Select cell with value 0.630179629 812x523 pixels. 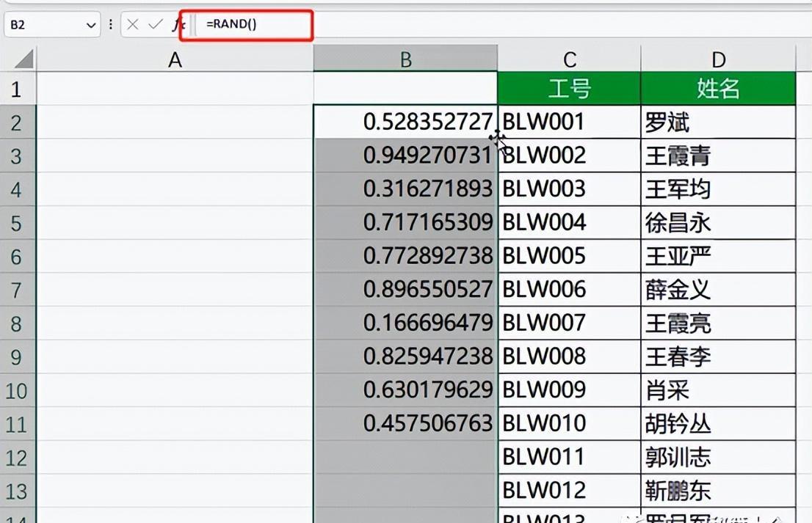(405, 389)
